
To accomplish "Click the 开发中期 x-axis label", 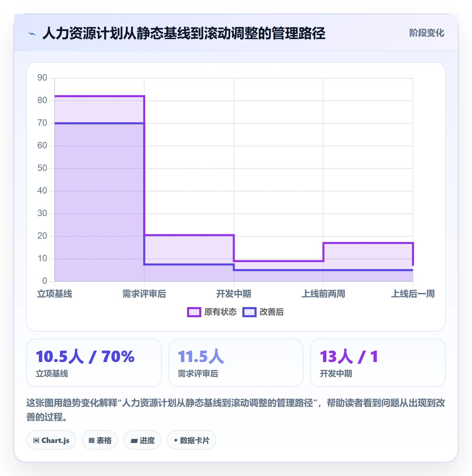I will [234, 294].
